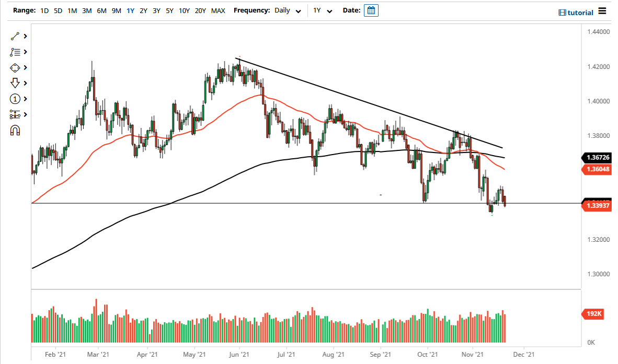This screenshot has height=364, width=618.
Task: Select the shape drawing tool
Action: (x=15, y=68)
